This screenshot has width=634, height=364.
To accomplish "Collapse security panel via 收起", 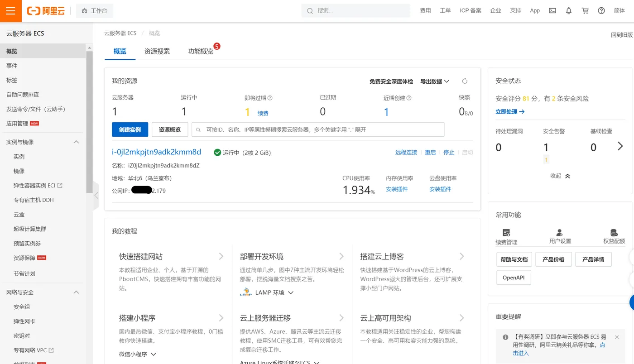I will (x=560, y=176).
